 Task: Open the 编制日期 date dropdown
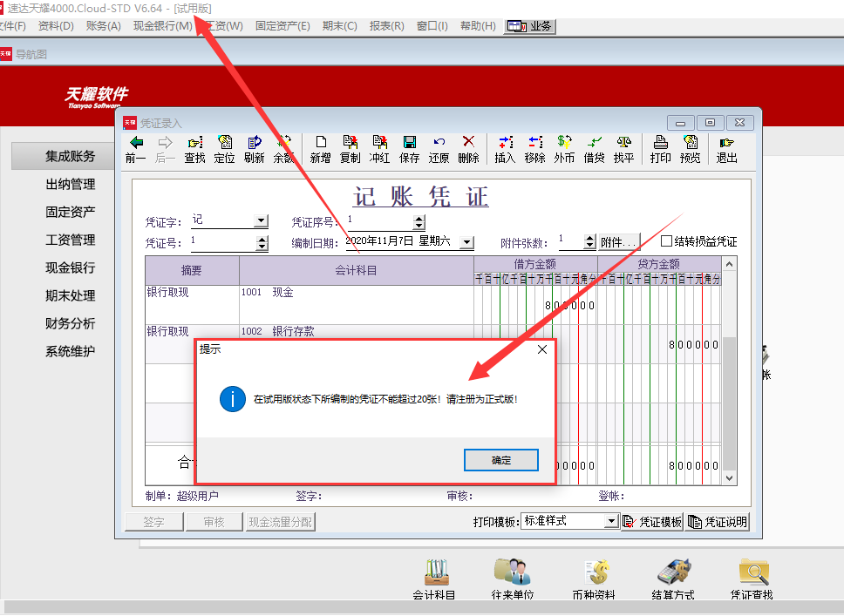pos(467,242)
